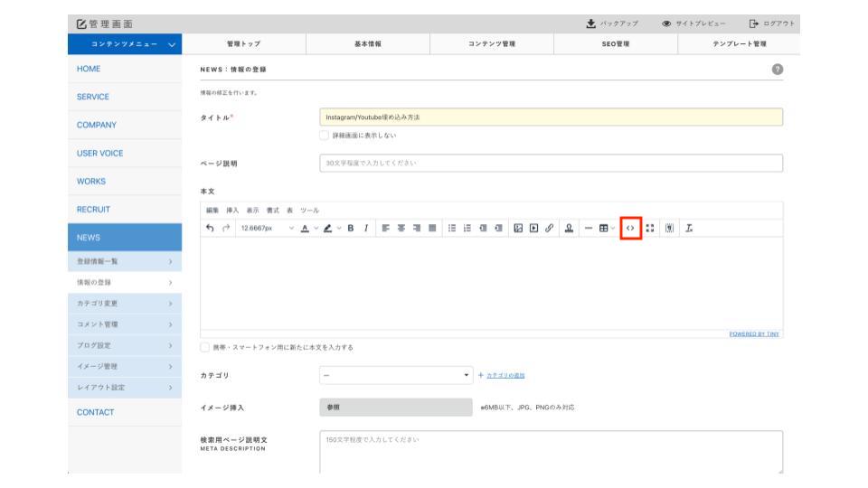The width and height of the screenshot is (868, 488).
Task: Click the show blocks icon
Action: 669,228
